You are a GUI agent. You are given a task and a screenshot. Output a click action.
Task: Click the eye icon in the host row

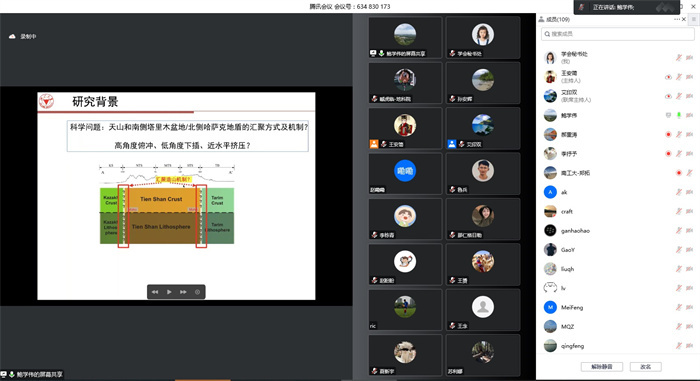[668, 77]
